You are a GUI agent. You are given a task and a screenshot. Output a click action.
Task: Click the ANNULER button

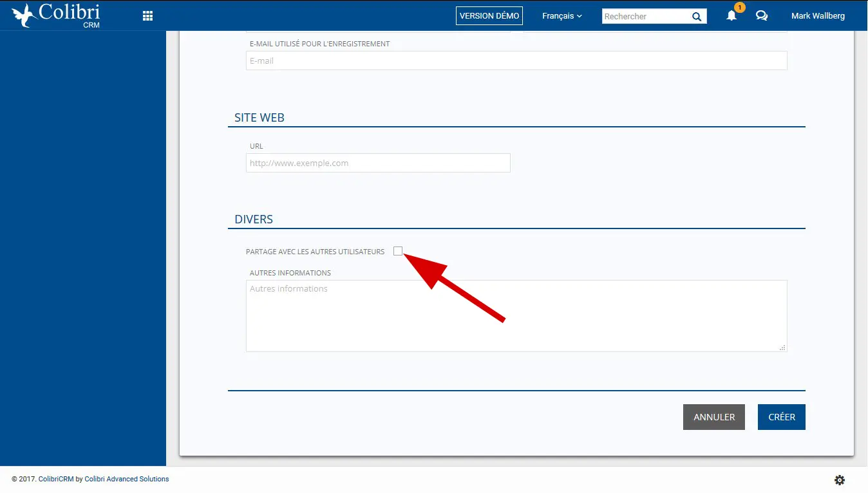(x=714, y=417)
